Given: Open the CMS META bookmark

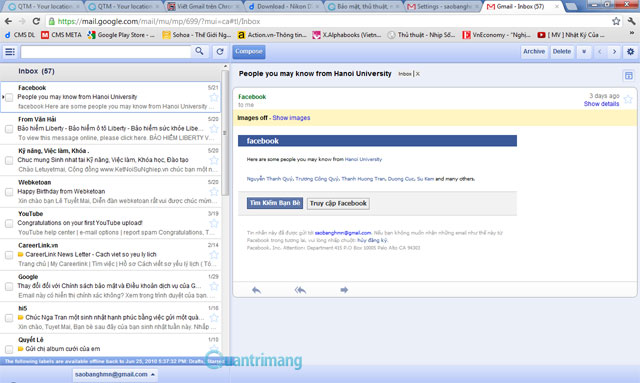Looking at the screenshot, I should [x=61, y=35].
